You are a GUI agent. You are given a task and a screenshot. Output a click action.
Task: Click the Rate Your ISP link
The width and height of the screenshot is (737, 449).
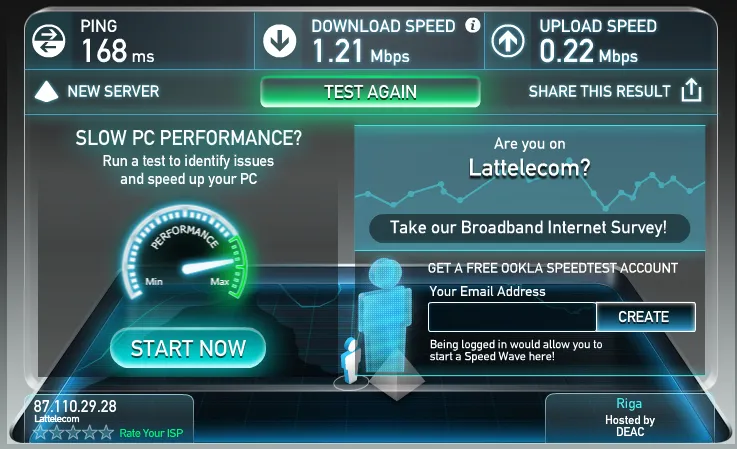(151, 433)
